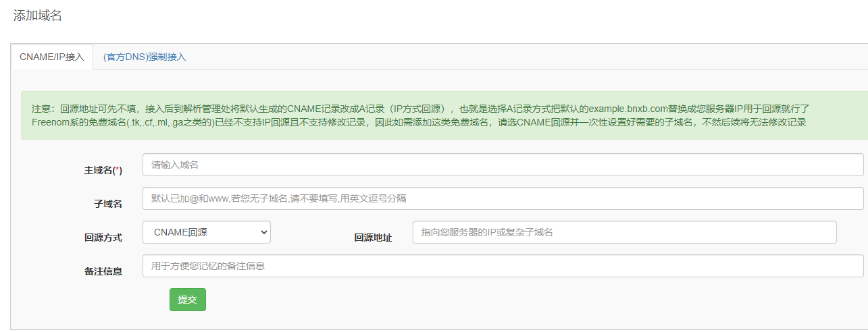This screenshot has height=332, width=868.
Task: Click the 添加域名 page heading
Action: pyautogui.click(x=38, y=16)
